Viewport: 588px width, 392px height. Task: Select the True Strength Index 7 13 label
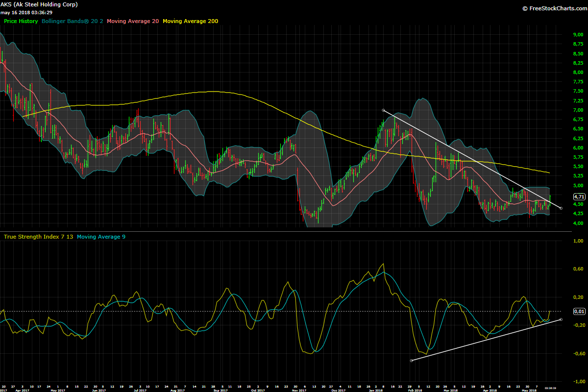coord(38,237)
